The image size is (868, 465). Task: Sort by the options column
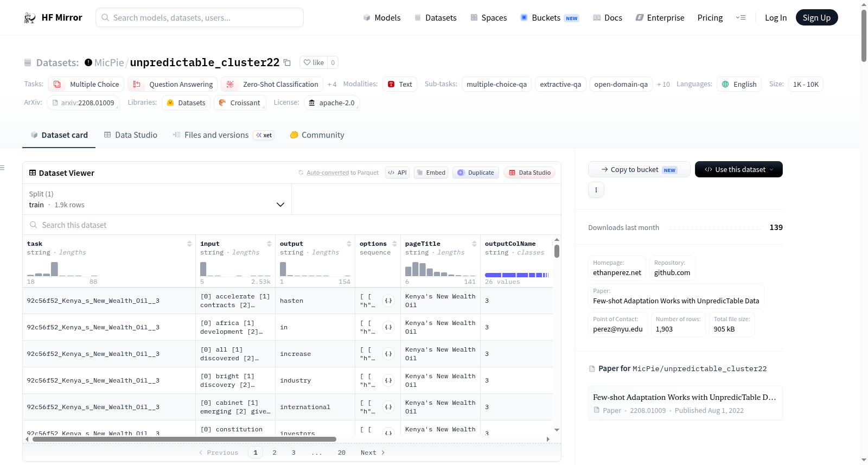(394, 244)
